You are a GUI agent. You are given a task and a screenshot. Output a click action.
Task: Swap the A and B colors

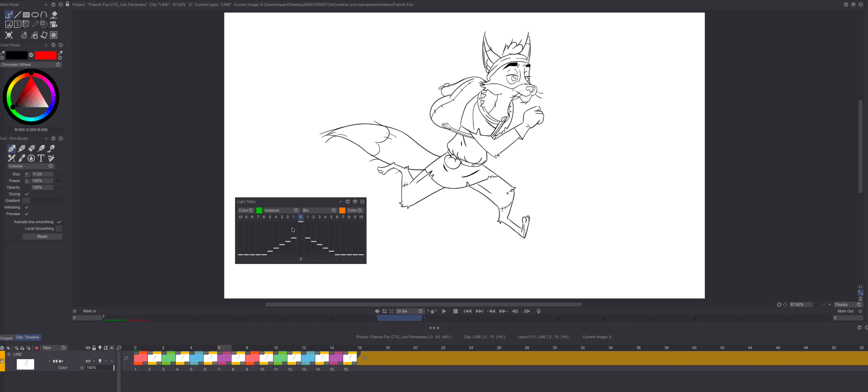[31, 55]
